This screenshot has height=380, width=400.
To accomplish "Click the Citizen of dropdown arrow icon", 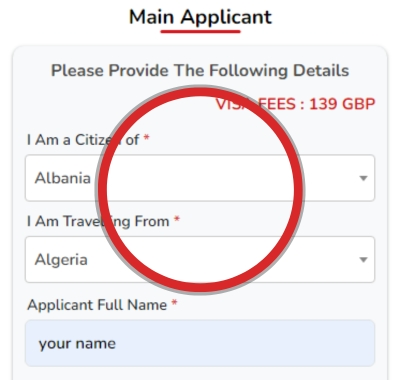I will click(363, 178).
